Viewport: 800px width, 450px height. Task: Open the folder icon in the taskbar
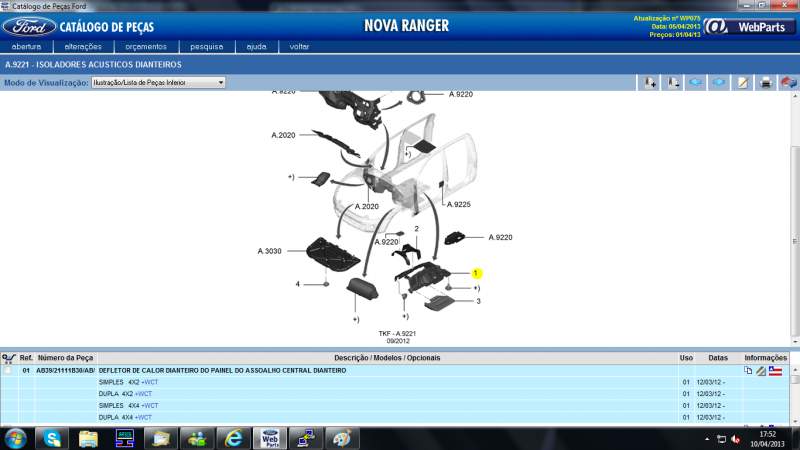[88, 439]
